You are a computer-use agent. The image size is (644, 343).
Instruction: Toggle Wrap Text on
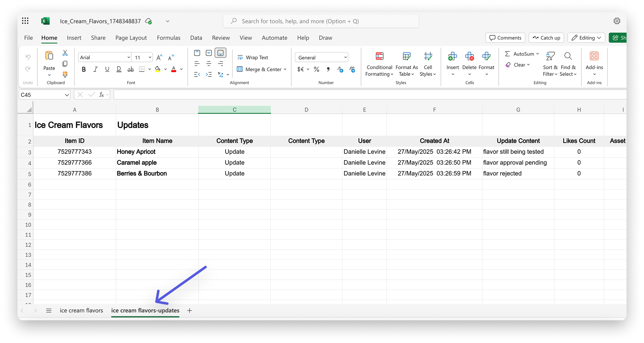[x=253, y=57]
